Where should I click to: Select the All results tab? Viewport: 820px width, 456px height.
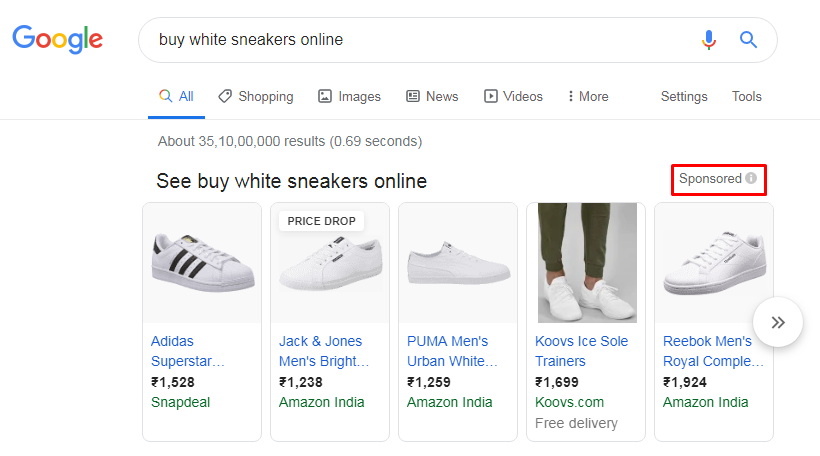(176, 96)
